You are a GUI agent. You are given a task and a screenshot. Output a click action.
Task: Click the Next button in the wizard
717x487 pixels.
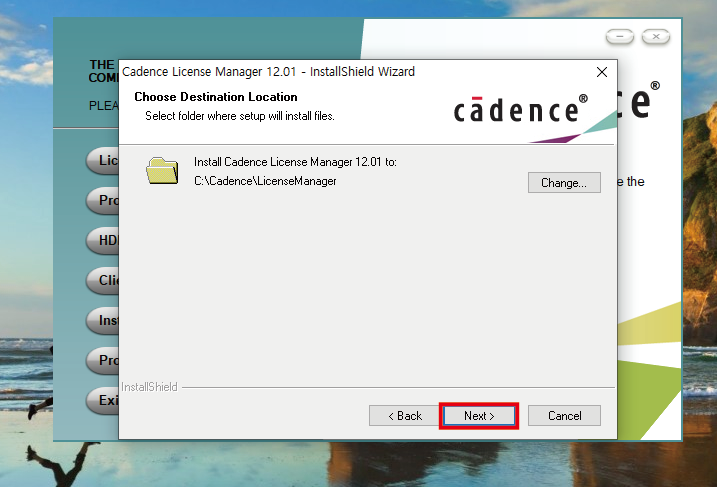[x=479, y=416]
